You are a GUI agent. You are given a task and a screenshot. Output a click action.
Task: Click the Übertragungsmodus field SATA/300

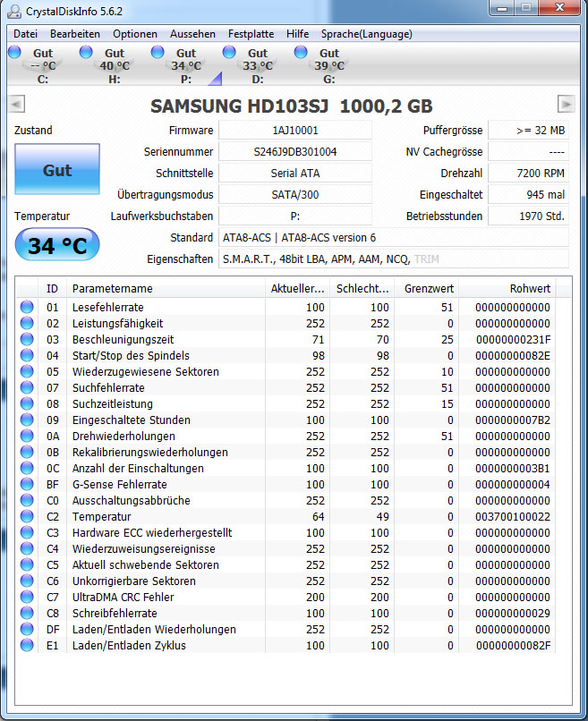click(295, 194)
